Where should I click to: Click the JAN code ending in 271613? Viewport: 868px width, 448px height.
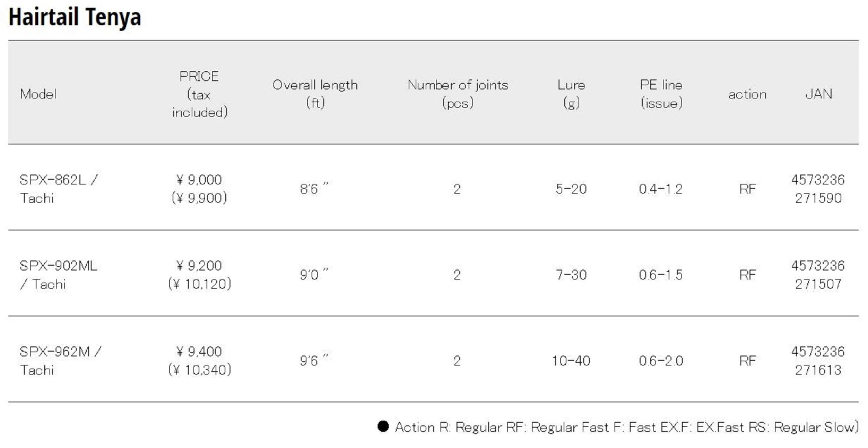coord(818,361)
